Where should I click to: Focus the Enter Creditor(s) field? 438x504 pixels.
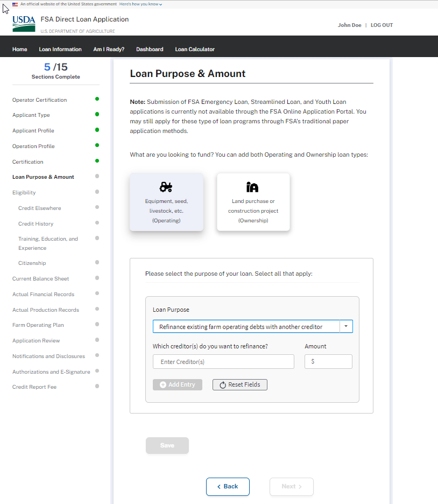[x=223, y=362]
